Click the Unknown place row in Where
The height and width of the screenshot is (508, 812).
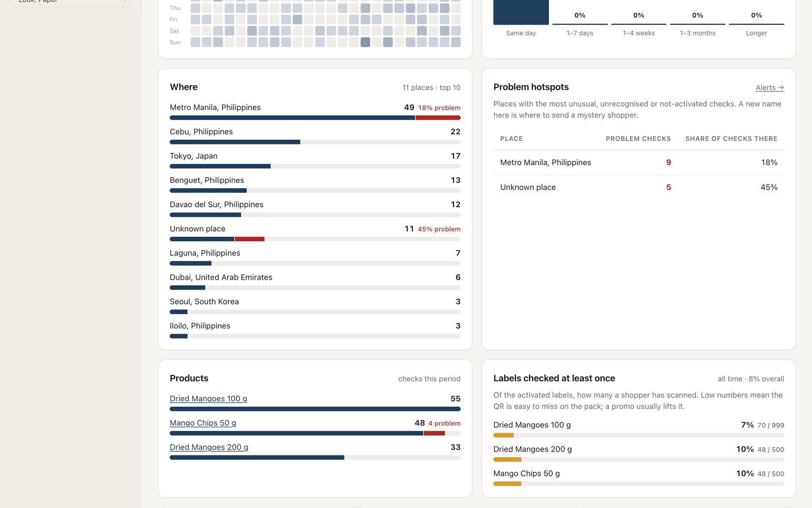[315, 233]
